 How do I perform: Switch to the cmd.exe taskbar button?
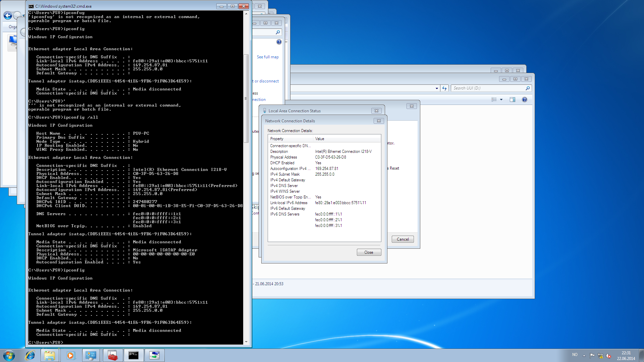tap(133, 355)
